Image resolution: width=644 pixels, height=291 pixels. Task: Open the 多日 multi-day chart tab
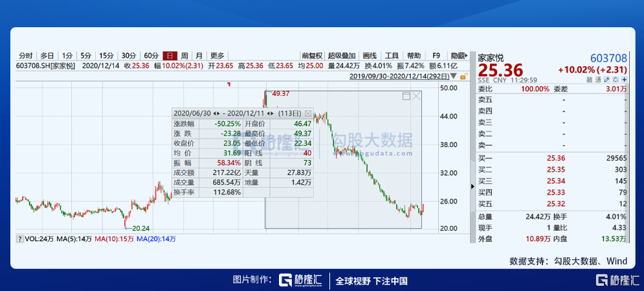[47, 56]
